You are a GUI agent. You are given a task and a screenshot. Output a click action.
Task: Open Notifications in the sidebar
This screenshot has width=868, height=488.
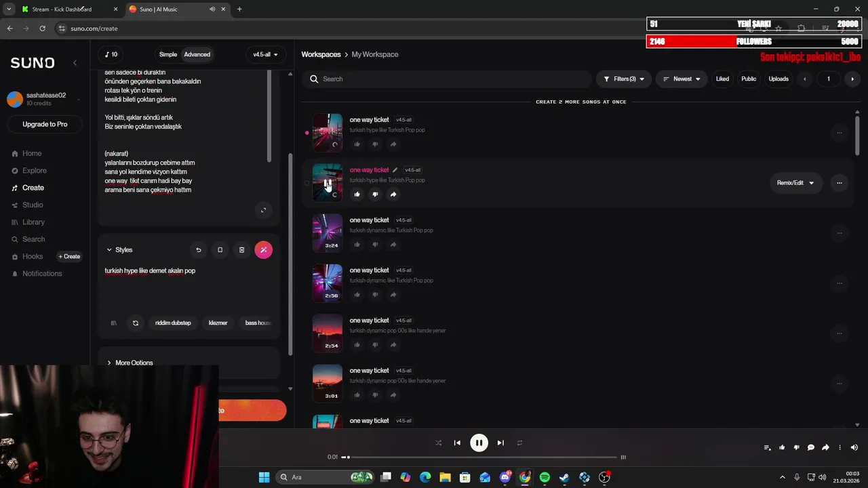click(42, 274)
